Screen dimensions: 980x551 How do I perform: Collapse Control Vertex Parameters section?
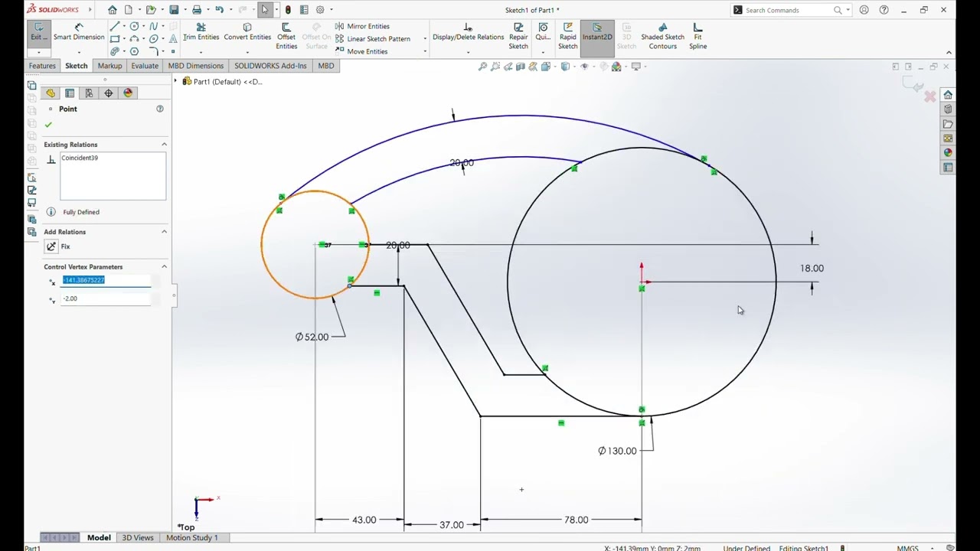click(x=164, y=267)
